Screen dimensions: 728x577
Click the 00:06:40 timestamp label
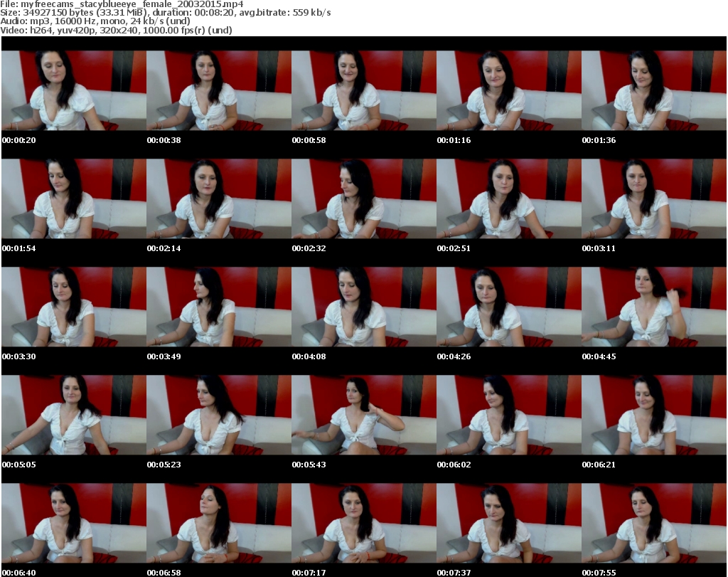point(19,573)
